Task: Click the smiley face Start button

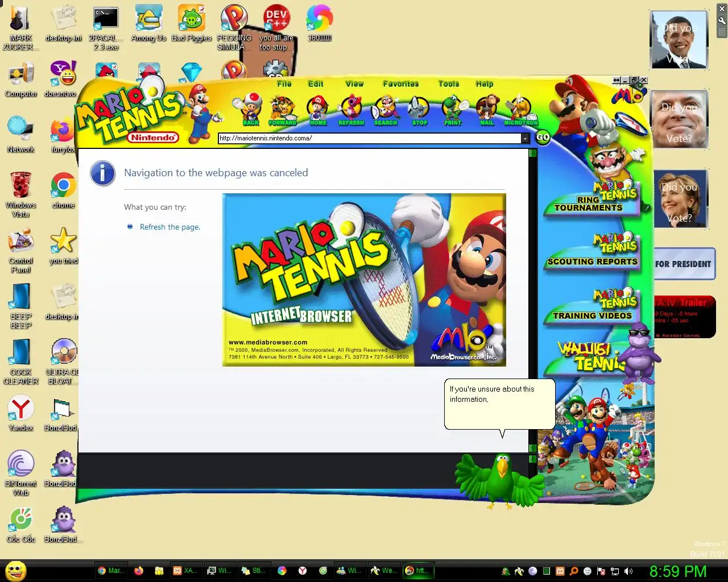Action: pos(16,571)
